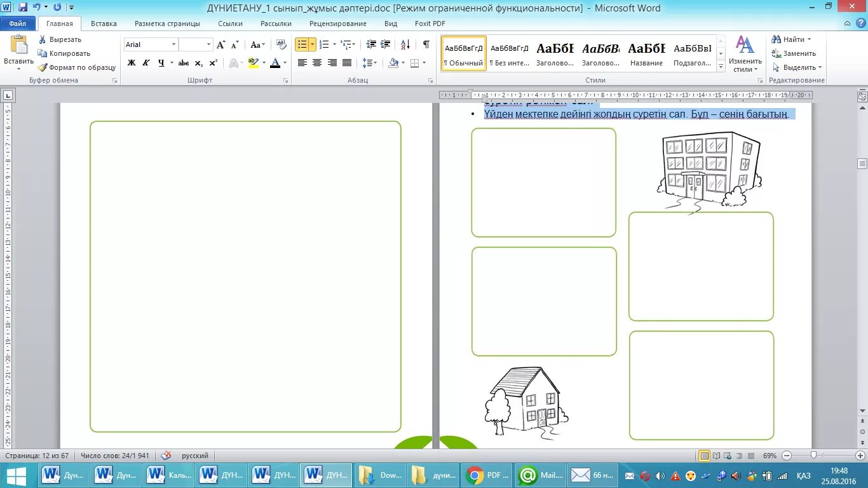
Task: Open the font name dropdown showing Arial
Action: pos(173,44)
